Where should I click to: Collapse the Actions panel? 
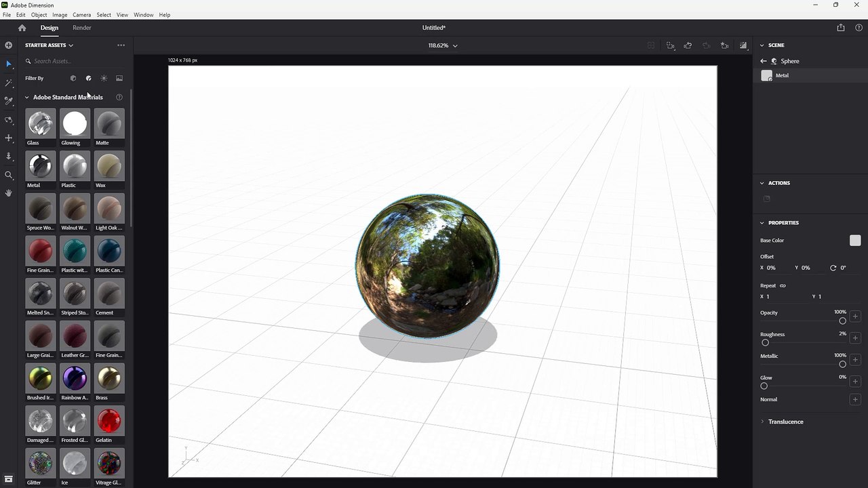[x=762, y=183]
